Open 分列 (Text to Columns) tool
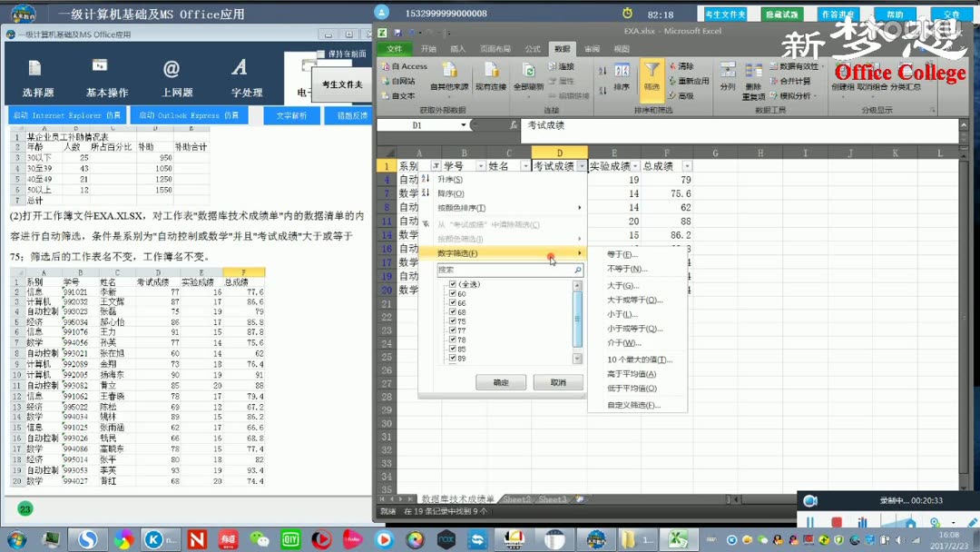The width and height of the screenshot is (980, 552). pyautogui.click(x=728, y=77)
